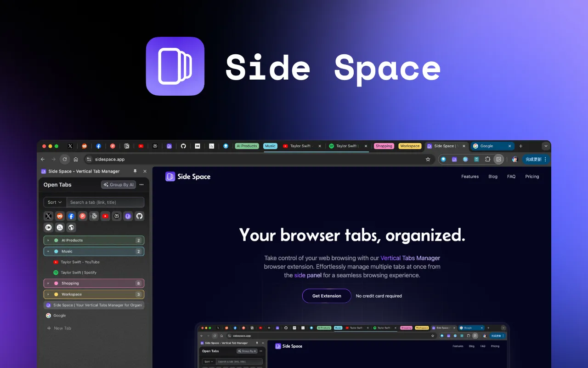Click the Group By AI button
Viewport: 588px width, 368px height.
point(119,184)
